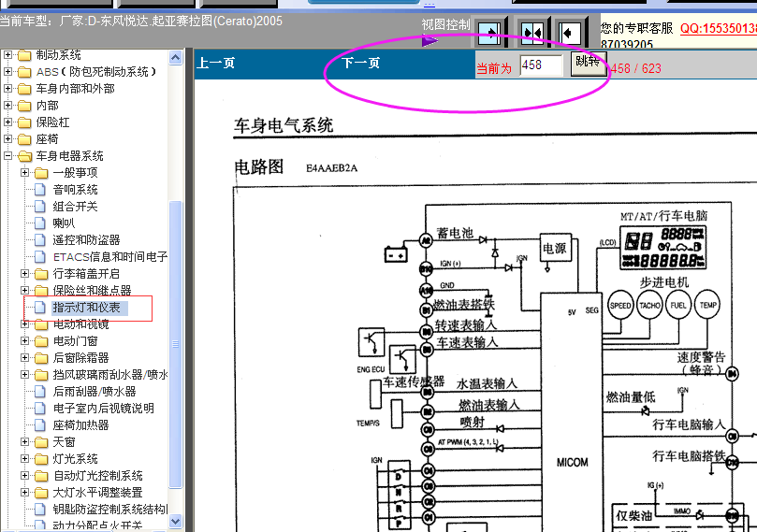Click the 保险杠 folder icon
Image resolution: width=757 pixels, height=532 pixels.
(24, 122)
